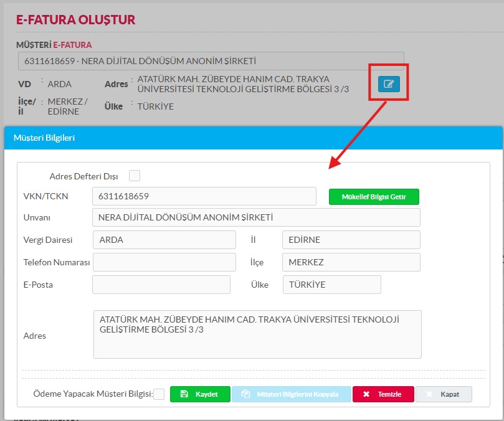This screenshot has height=421, width=504.
Task: Click into the Unvanı input field
Action: point(256,217)
